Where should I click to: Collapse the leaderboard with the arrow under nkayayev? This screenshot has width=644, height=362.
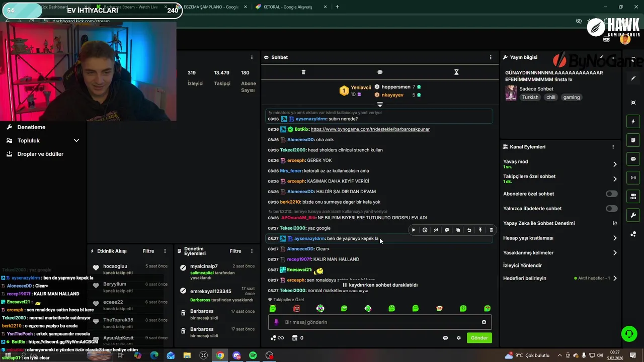pos(380,105)
